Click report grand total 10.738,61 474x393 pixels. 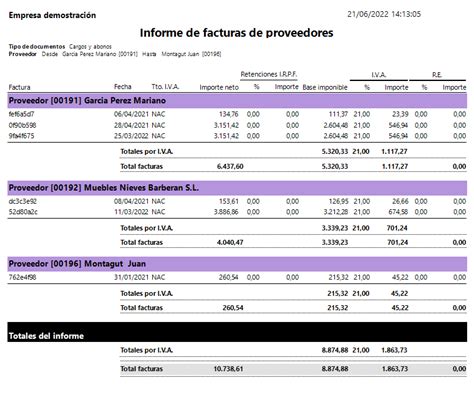pyautogui.click(x=228, y=369)
